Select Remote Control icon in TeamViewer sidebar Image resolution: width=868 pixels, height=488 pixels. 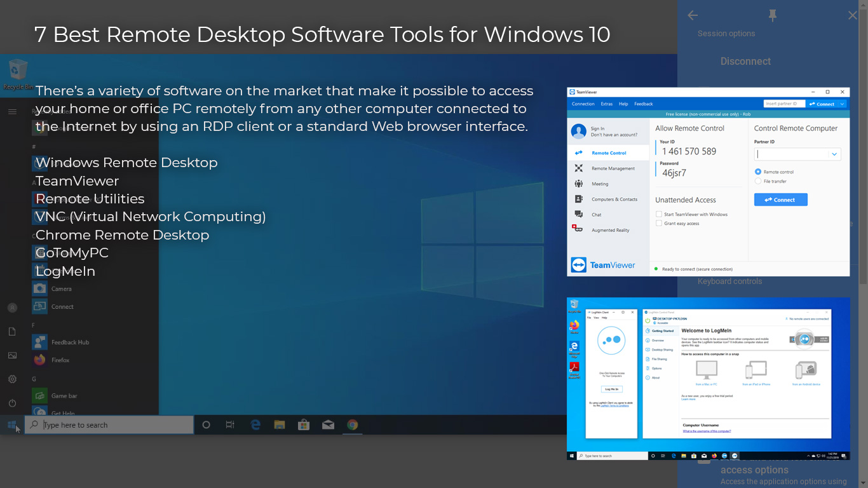[x=578, y=153]
